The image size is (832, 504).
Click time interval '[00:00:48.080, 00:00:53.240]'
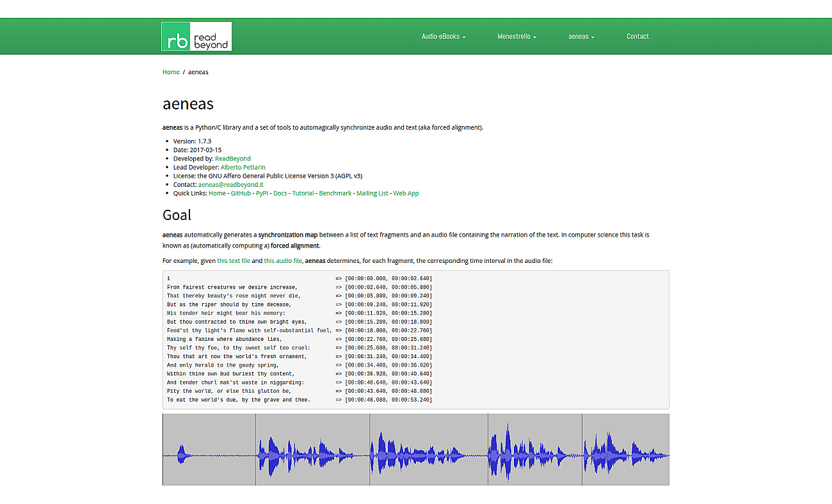388,400
